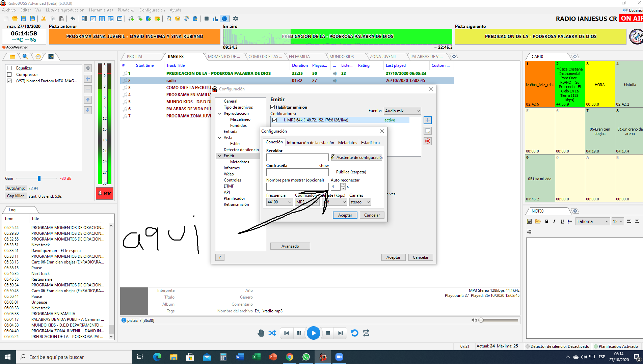This screenshot has height=364, width=643.
Task: Click the shuffle playback icon
Action: 272,333
